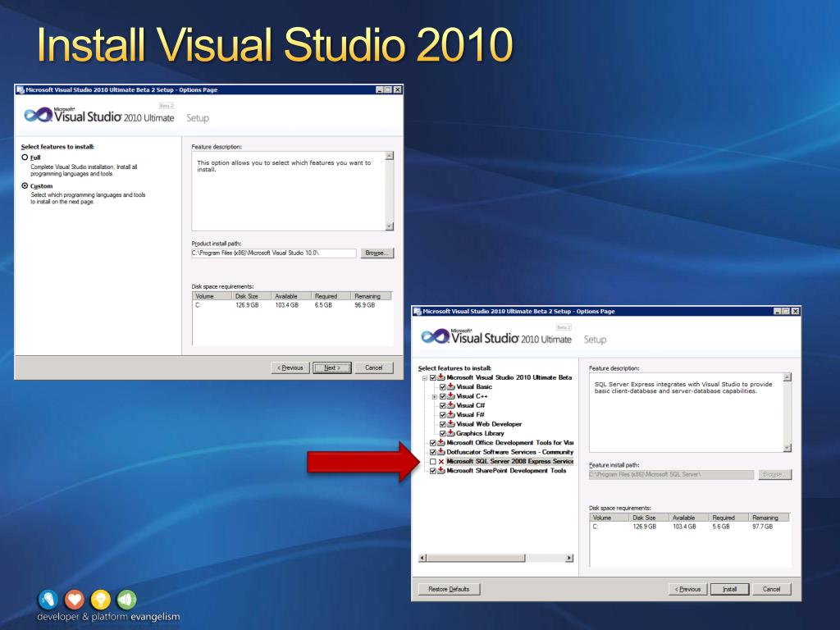Select Microsoft SQL Server 2008 Express tree item
This screenshot has width=840, height=630.
point(509,461)
